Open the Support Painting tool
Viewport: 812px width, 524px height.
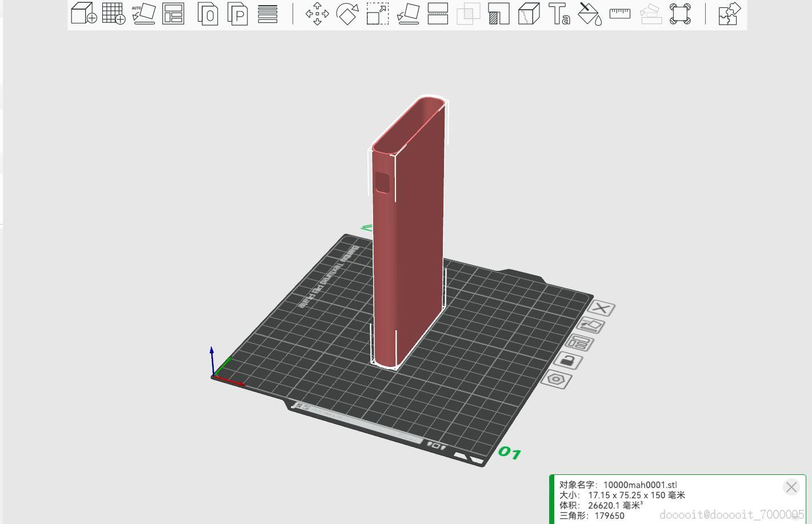click(x=499, y=14)
